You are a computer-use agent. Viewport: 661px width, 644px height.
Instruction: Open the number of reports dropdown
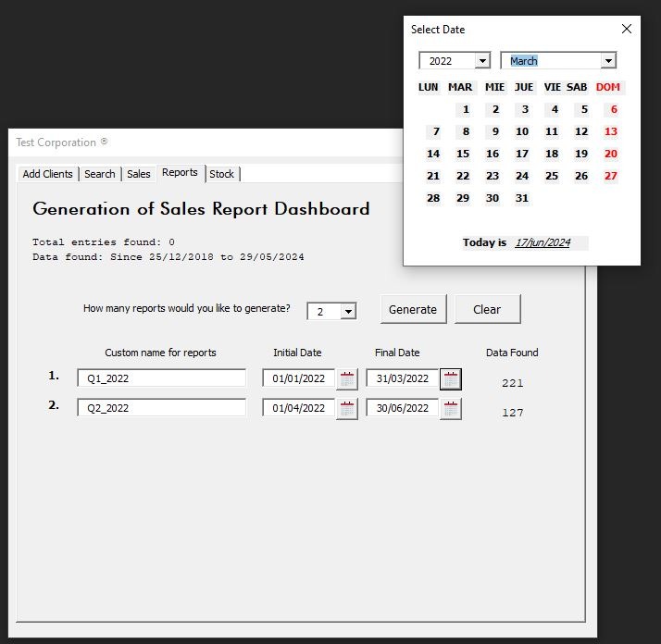(x=348, y=312)
